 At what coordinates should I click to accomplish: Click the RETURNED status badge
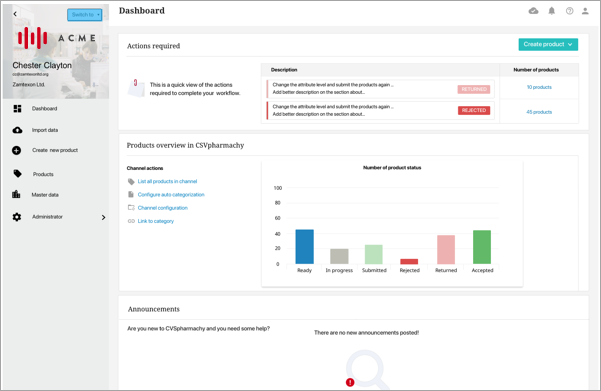coord(474,89)
